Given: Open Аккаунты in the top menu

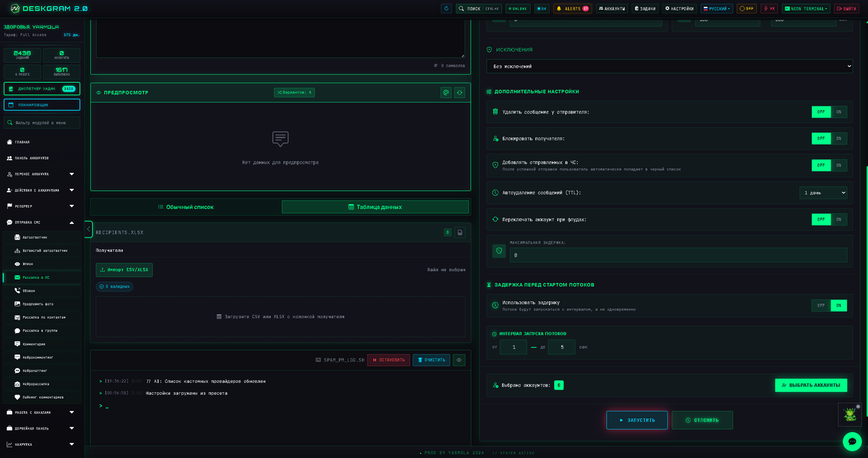Looking at the screenshot, I should [x=612, y=9].
